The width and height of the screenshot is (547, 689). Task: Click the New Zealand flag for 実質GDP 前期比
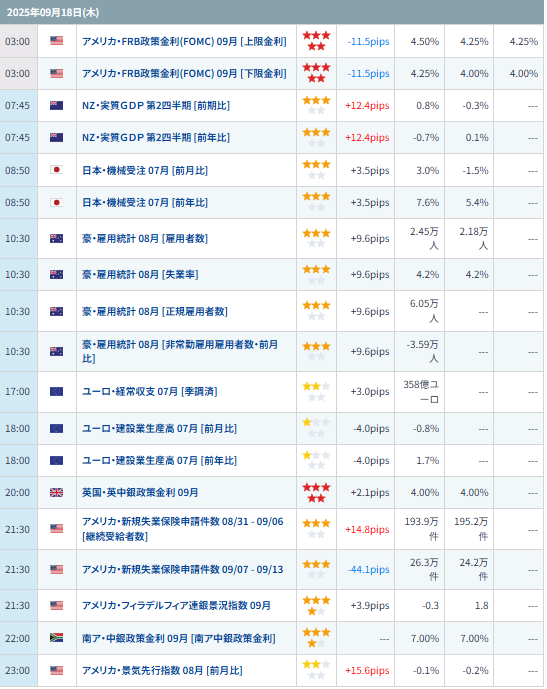[x=56, y=105]
